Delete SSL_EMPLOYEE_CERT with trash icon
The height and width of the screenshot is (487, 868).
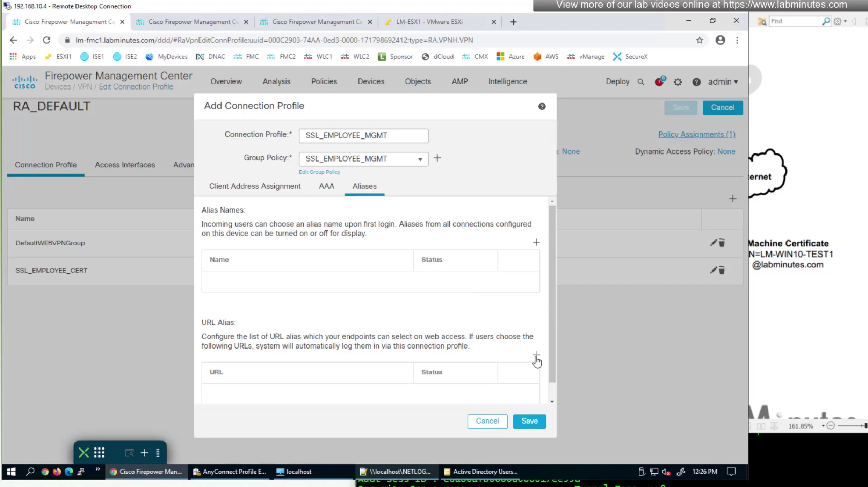(x=722, y=270)
